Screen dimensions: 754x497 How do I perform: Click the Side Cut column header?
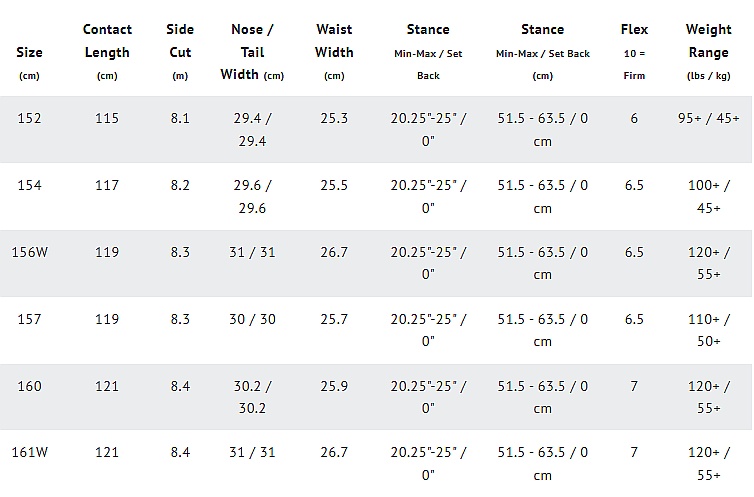pos(180,41)
